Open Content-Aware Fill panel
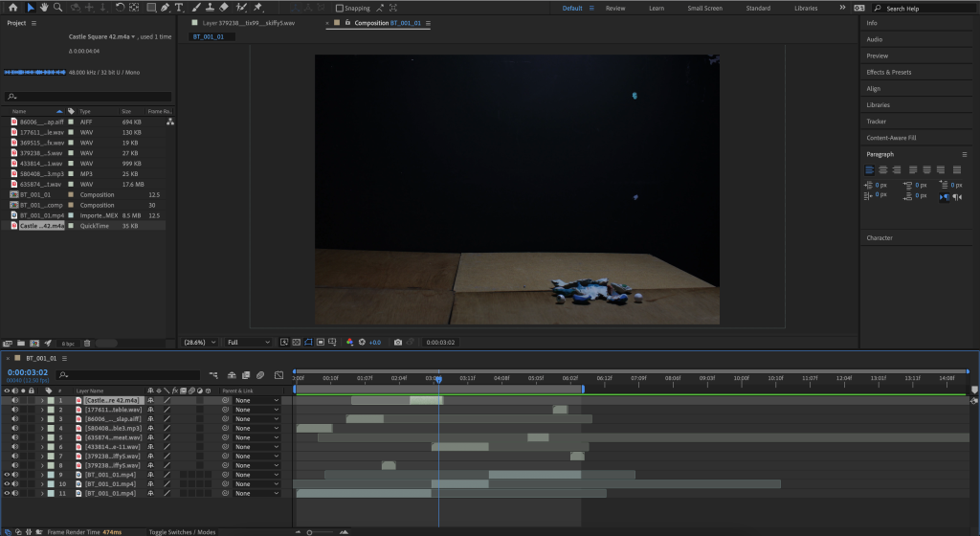Viewport: 980px width, 536px height. 891,138
